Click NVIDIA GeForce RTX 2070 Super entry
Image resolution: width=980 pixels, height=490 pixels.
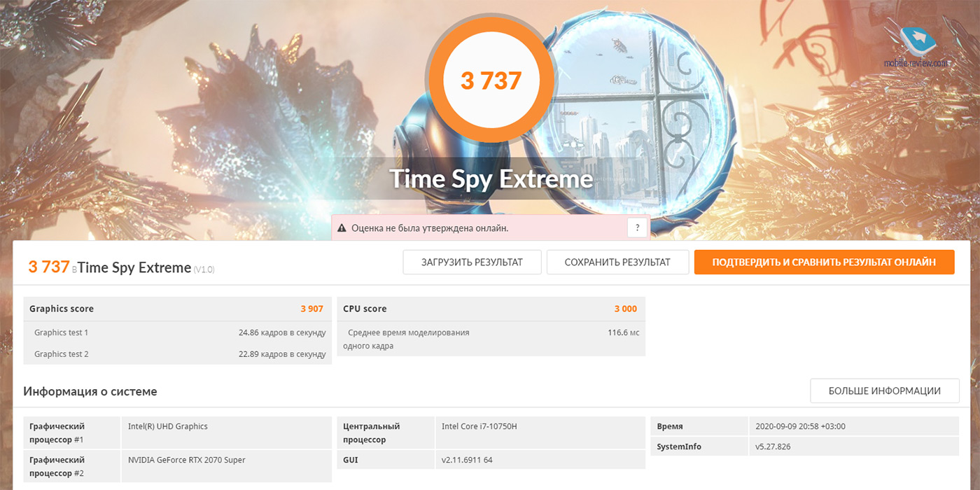pos(187,460)
